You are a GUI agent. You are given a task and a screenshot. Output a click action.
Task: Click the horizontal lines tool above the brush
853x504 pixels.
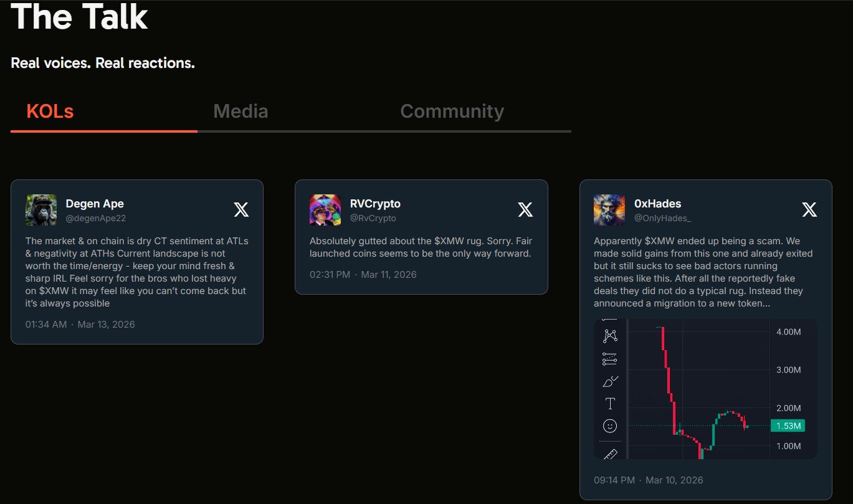pos(610,359)
